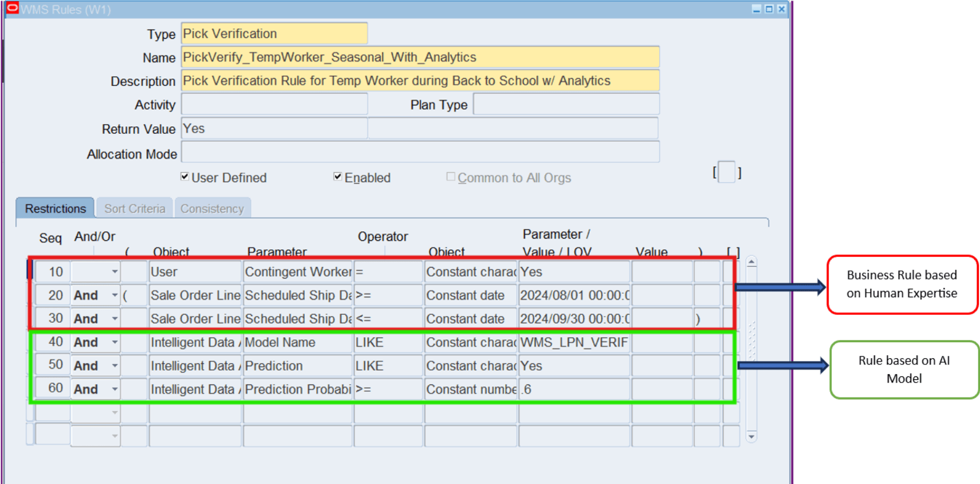Screen dimensions: 980x484
Task: Open And/Or dropdown in last empty row
Action: [115, 436]
